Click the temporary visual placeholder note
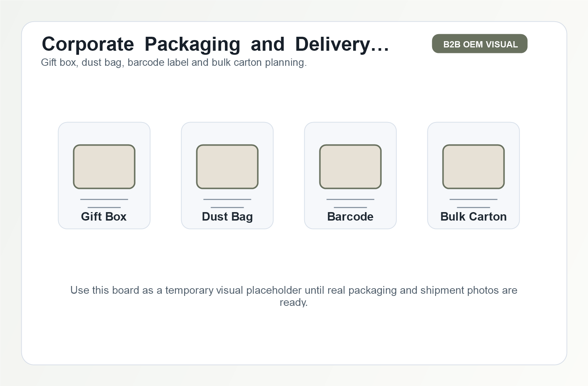 click(294, 296)
